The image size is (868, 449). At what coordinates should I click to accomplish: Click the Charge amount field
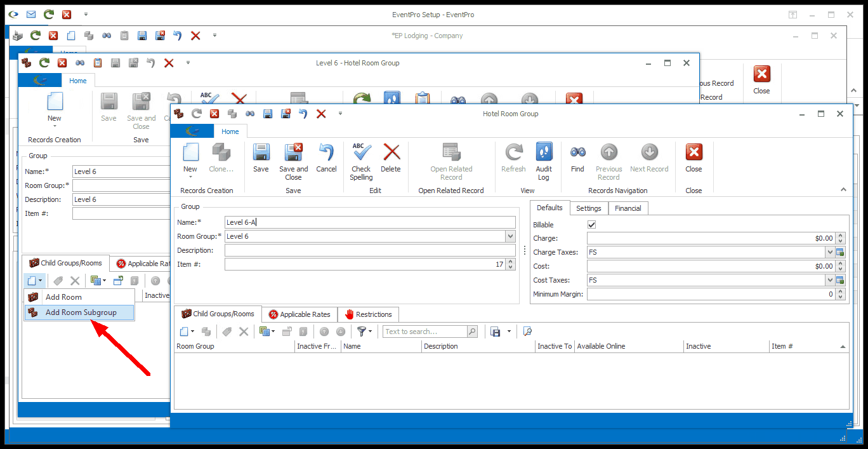pos(711,238)
